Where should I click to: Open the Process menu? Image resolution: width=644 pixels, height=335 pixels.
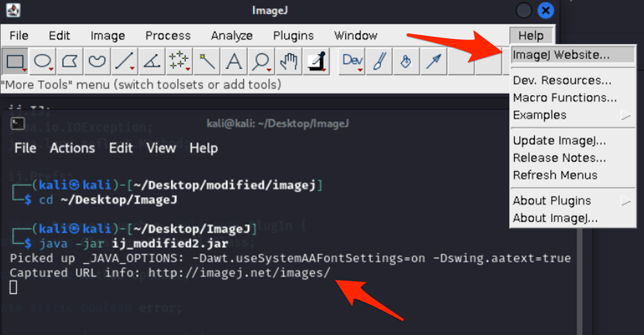tap(168, 36)
